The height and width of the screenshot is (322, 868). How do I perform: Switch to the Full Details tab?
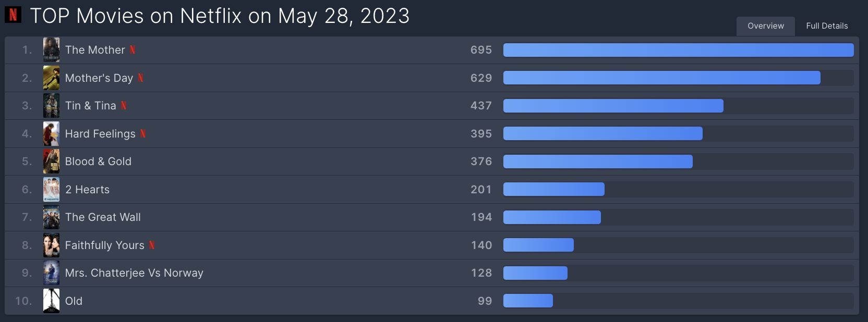[827, 26]
